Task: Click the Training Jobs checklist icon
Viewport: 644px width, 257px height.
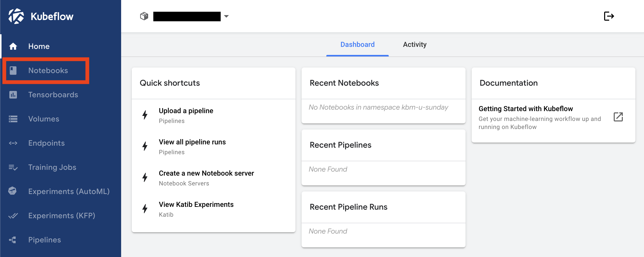Action: pos(13,167)
